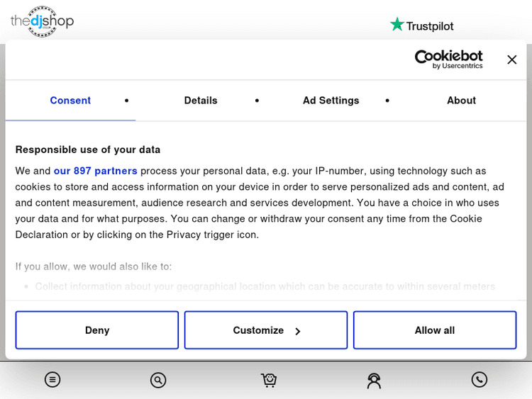This screenshot has width=532, height=399.
Task: Accept cookies with Allow all
Action: point(434,330)
